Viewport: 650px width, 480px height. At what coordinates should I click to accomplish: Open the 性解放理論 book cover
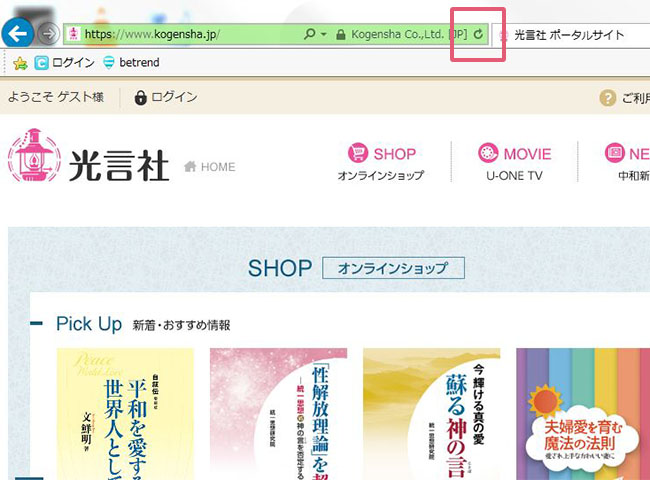(x=278, y=414)
